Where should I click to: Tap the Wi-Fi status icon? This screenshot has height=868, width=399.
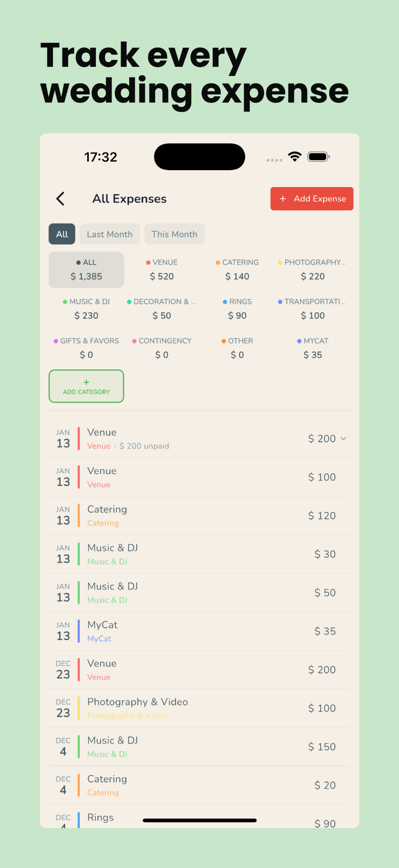point(294,156)
